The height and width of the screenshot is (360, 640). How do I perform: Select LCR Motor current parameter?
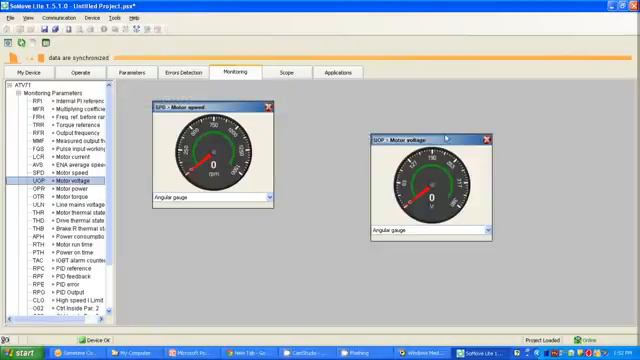[61, 157]
